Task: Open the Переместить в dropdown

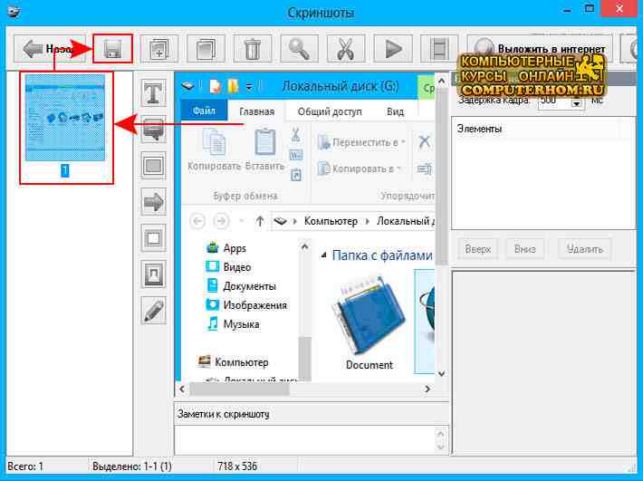Action: (362, 142)
